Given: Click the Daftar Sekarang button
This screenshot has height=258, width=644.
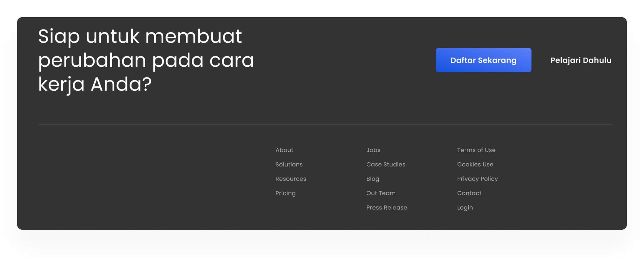Looking at the screenshot, I should 483,60.
